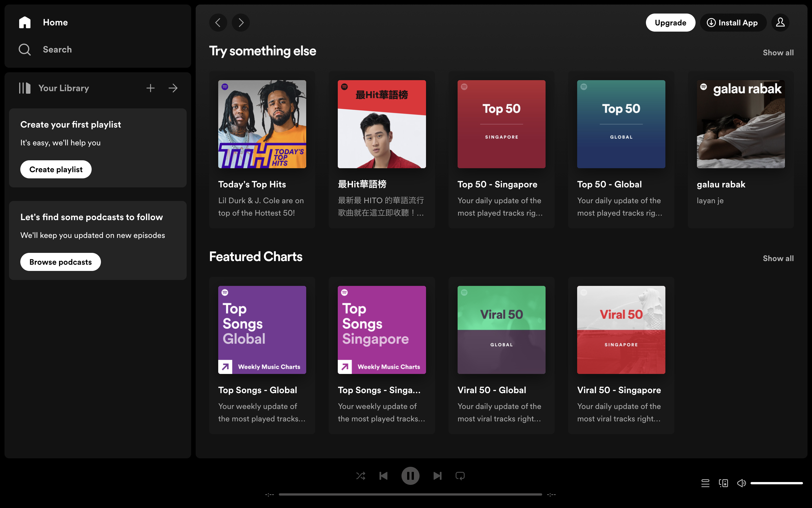Screen dimensions: 812x508
Task: Go back with the left chevron
Action: (218, 23)
